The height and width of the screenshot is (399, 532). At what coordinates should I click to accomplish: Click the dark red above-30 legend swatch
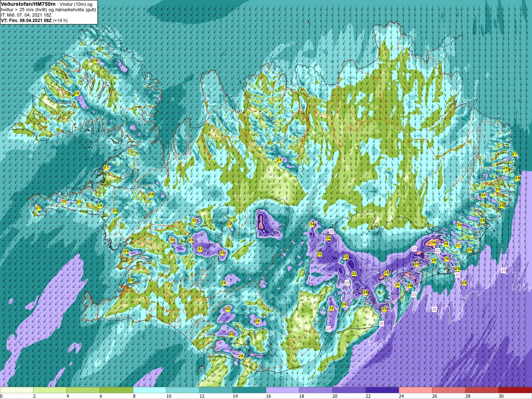click(x=515, y=390)
